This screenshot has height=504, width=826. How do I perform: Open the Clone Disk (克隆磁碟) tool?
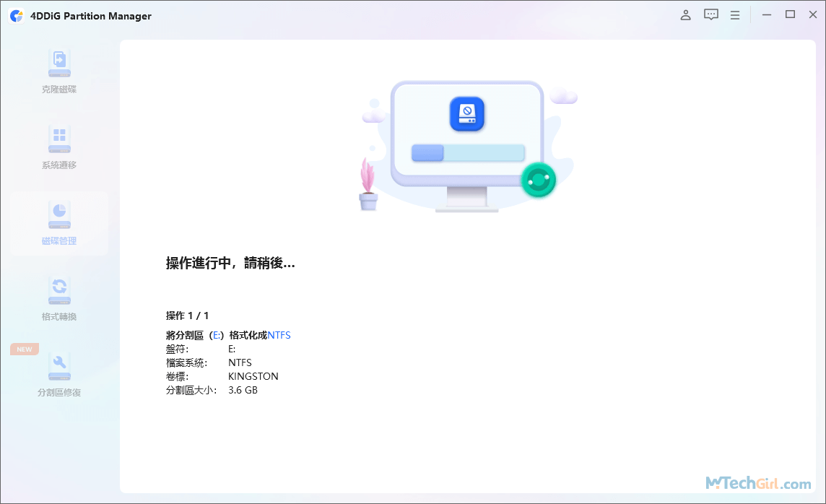tap(59, 69)
